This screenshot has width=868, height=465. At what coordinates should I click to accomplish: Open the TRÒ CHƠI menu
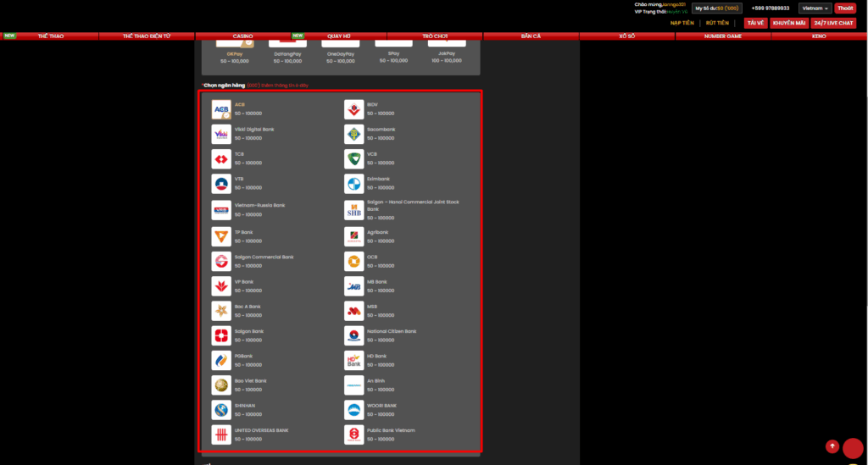pos(435,36)
